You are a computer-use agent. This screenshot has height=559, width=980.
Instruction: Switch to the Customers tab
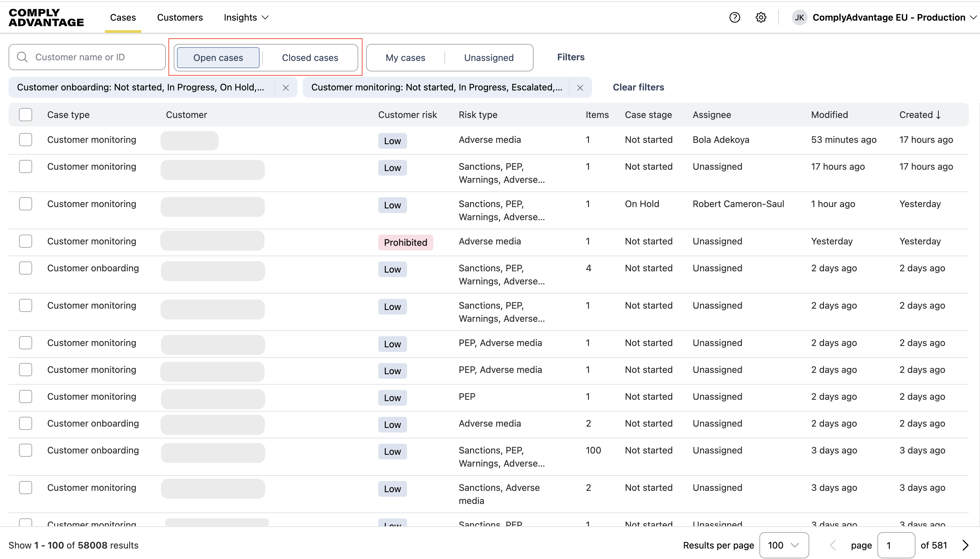click(x=180, y=18)
